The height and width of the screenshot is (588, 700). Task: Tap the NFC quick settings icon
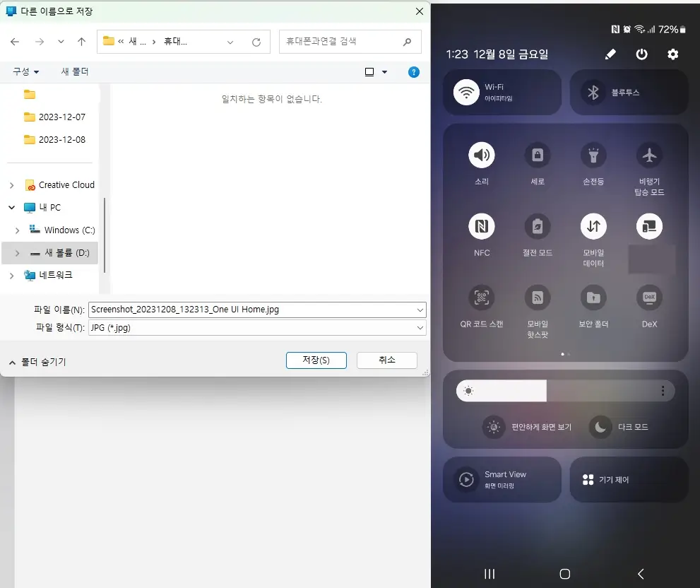pos(481,226)
